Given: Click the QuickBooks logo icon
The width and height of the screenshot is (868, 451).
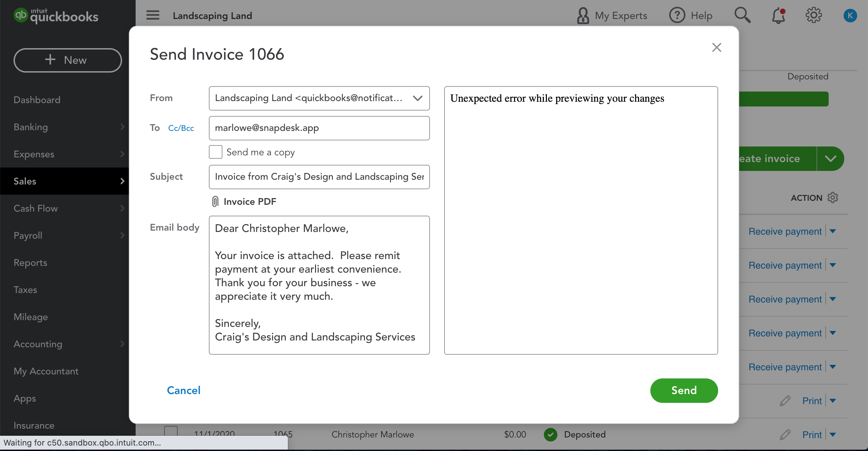Looking at the screenshot, I should pos(21,15).
